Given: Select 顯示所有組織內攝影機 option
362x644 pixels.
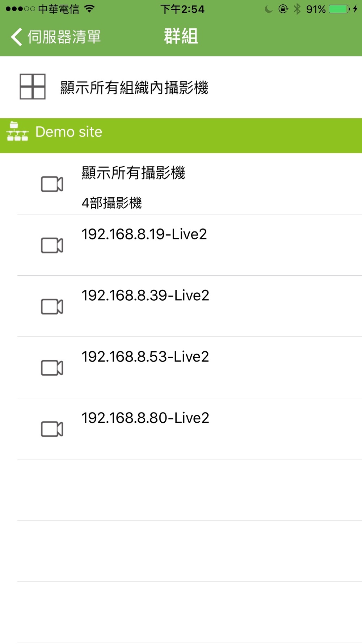Looking at the screenshot, I should 181,87.
